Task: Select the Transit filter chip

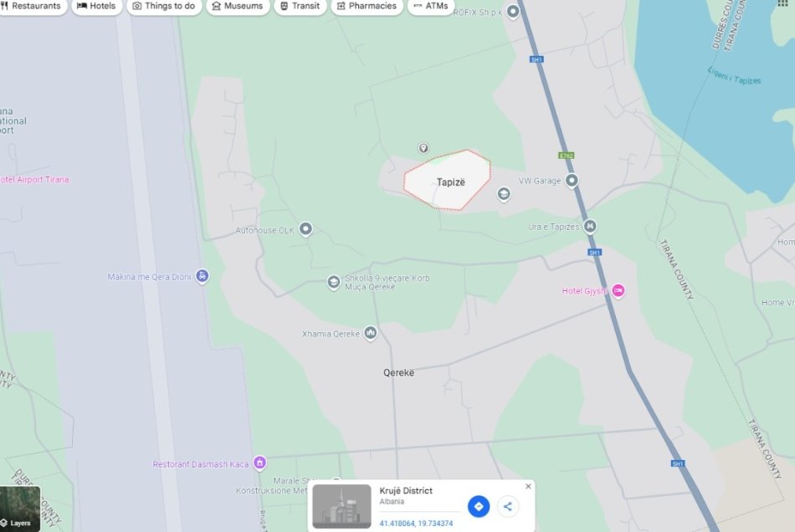Action: pos(300,6)
